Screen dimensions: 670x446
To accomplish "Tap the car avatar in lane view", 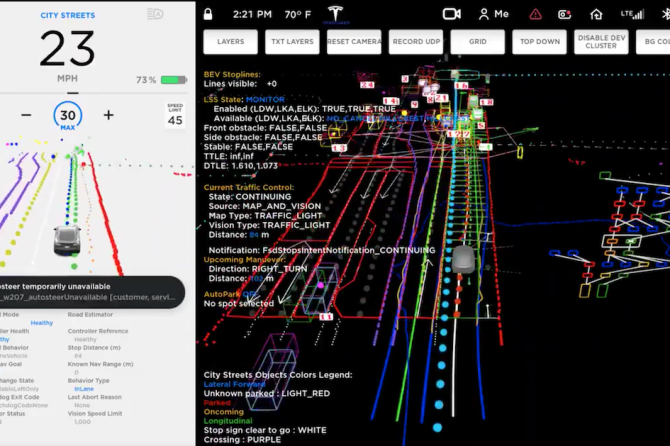I will pyautogui.click(x=67, y=241).
